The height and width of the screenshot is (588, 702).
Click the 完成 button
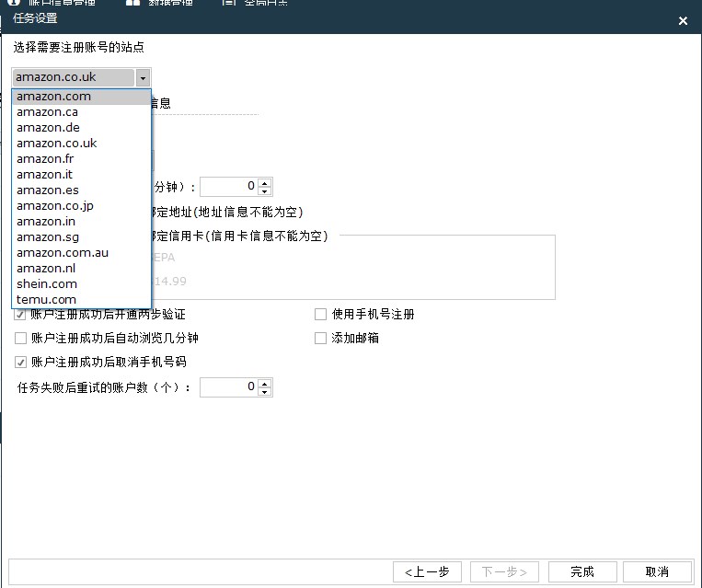tap(582, 571)
